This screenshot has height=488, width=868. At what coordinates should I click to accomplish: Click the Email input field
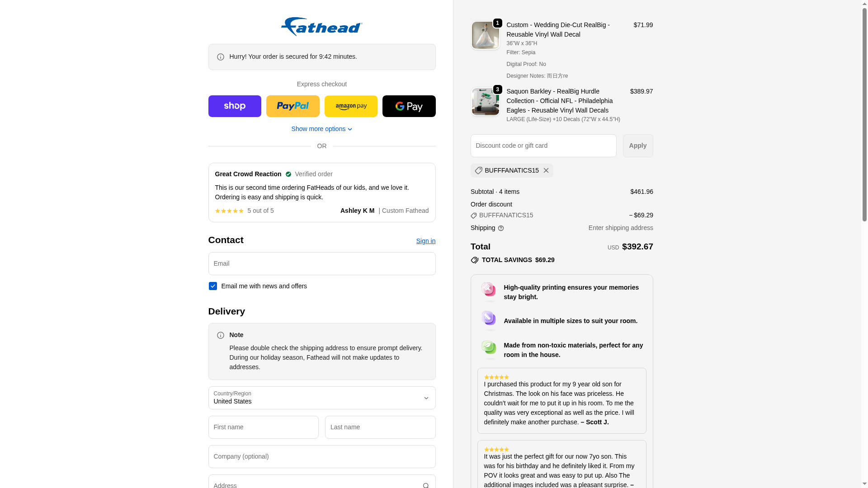pyautogui.click(x=321, y=263)
